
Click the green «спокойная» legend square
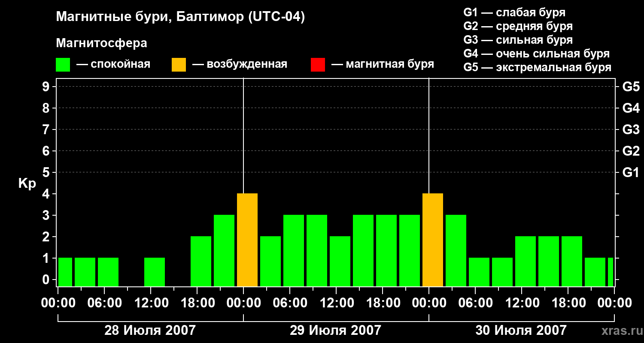(x=63, y=65)
